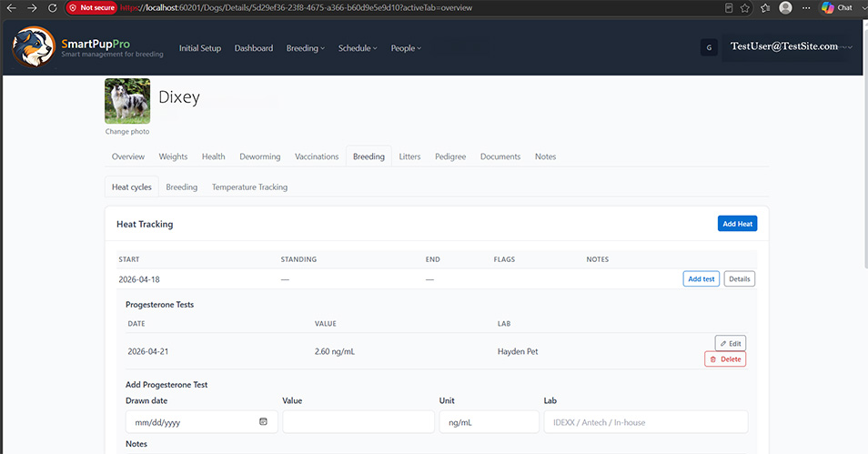
Task: Open the calendar picker in Drawn date
Action: (x=264, y=422)
